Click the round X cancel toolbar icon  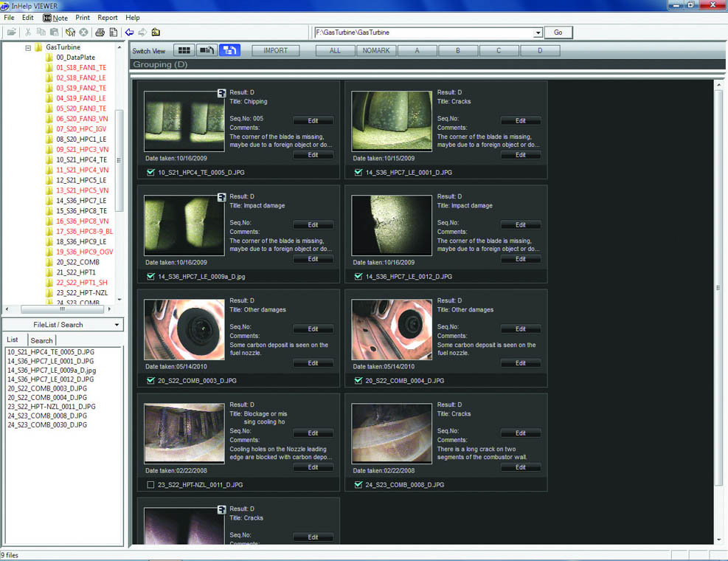point(83,32)
